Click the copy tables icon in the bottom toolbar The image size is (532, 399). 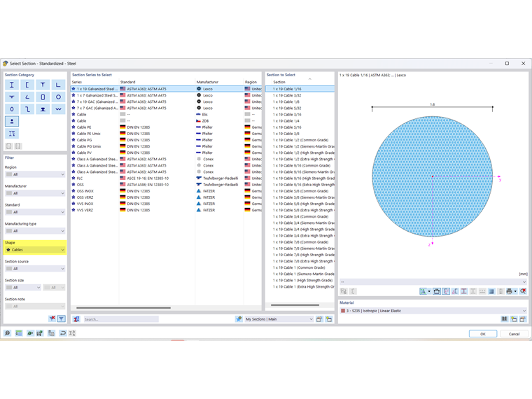[x=51, y=333]
